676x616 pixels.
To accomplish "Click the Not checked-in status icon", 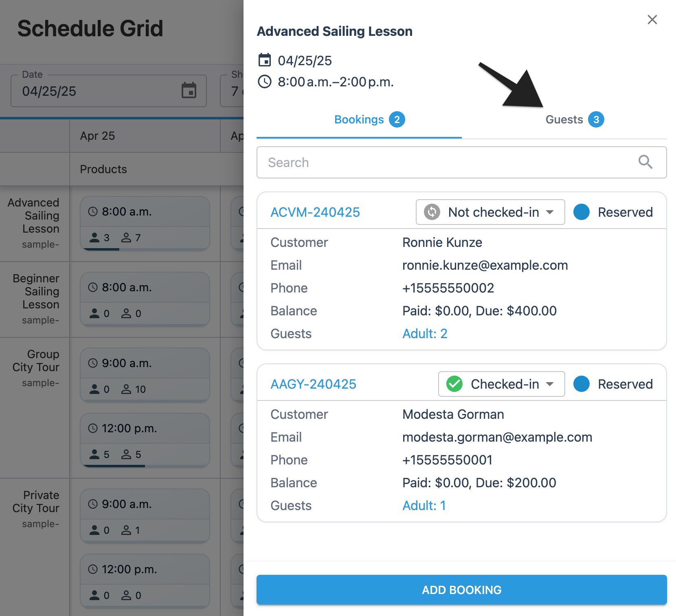I will (432, 212).
